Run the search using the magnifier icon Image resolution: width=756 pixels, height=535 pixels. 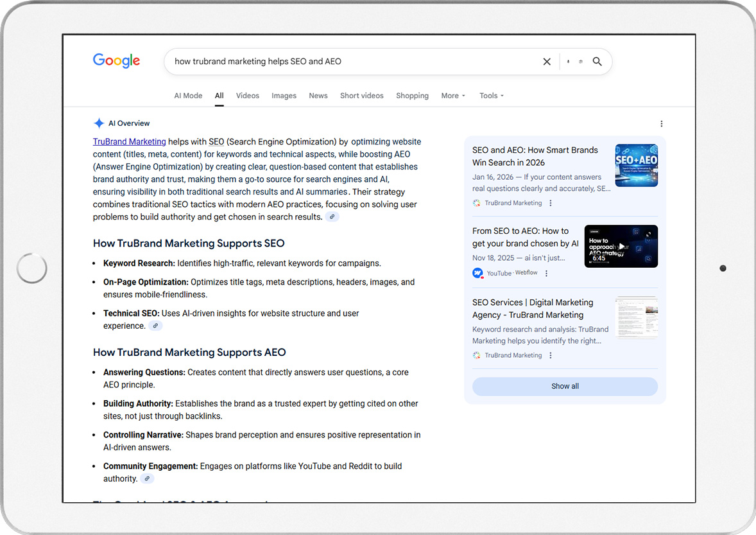point(597,61)
